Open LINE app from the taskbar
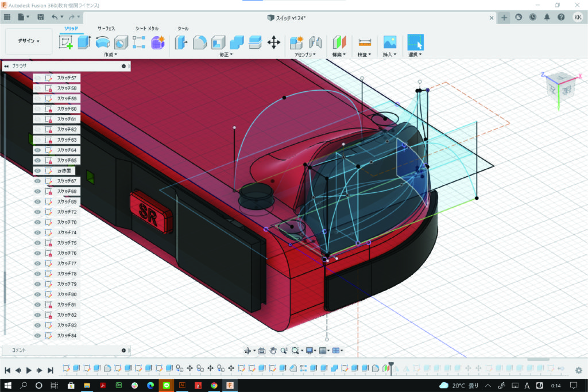The image size is (588, 392). click(167, 386)
